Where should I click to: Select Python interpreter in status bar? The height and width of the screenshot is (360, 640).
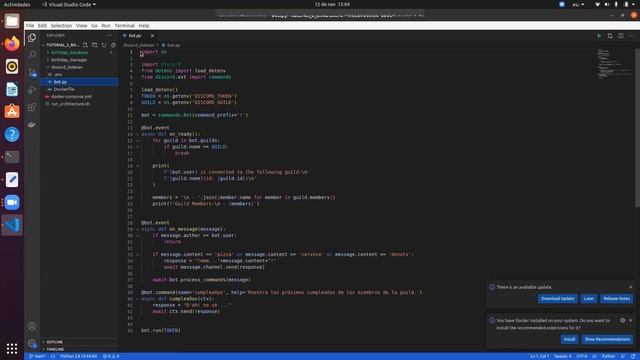(x=78, y=356)
